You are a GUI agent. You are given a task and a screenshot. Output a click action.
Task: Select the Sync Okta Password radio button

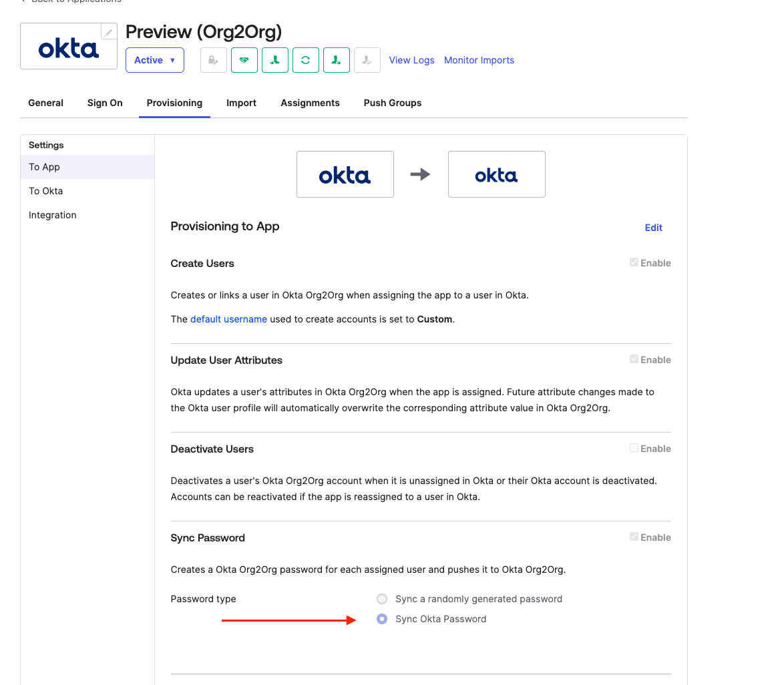coord(382,619)
